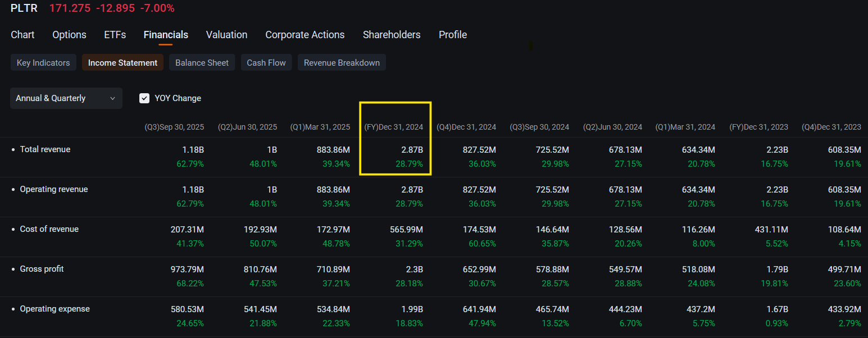Switch to the Chart tab
This screenshot has height=338, width=868.
pyautogui.click(x=22, y=35)
